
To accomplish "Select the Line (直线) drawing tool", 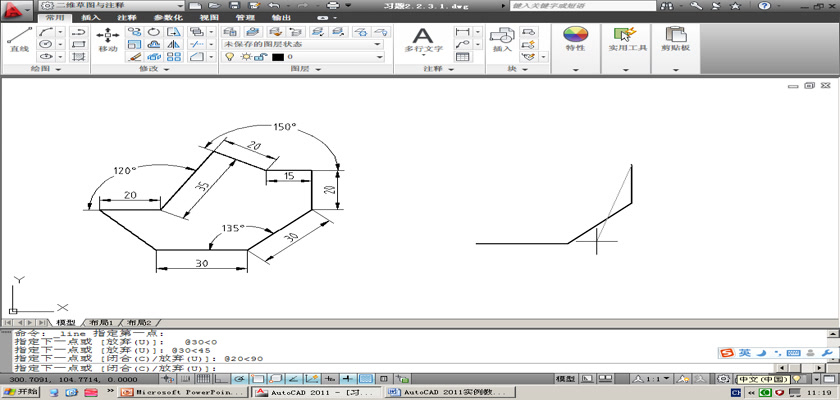I will pyautogui.click(x=19, y=40).
